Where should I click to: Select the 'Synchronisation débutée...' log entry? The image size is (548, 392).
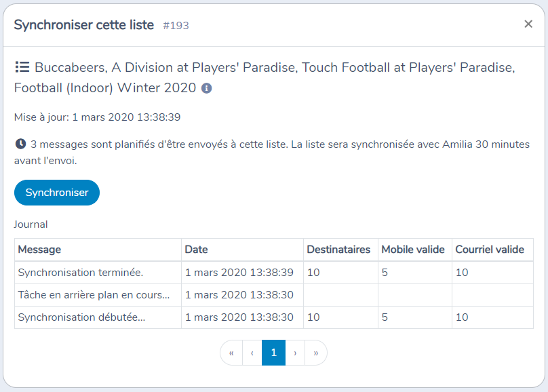(x=81, y=317)
